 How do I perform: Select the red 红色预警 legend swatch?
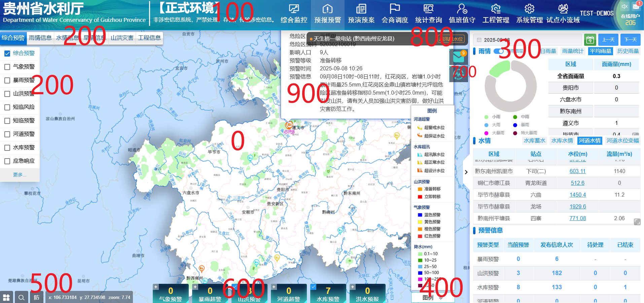pyautogui.click(x=419, y=236)
